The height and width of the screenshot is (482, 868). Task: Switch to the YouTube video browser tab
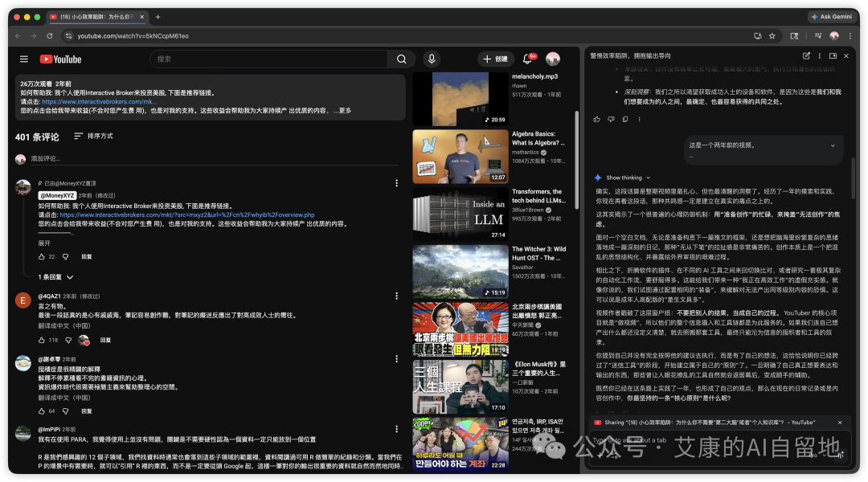[x=96, y=16]
